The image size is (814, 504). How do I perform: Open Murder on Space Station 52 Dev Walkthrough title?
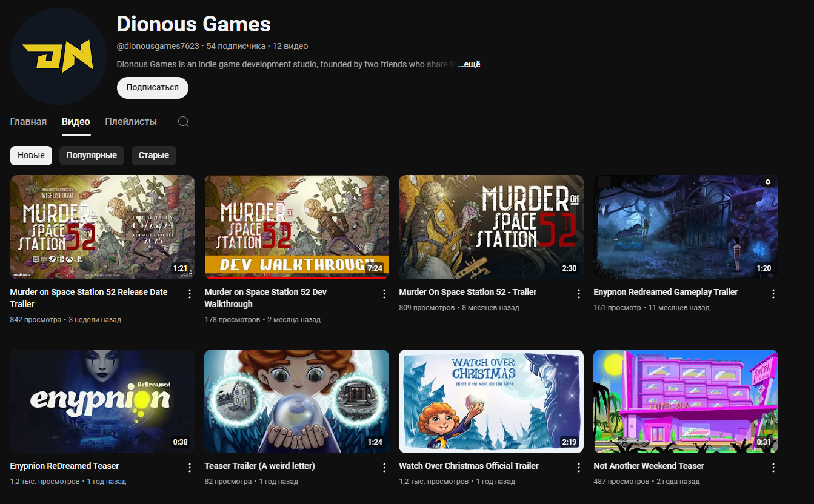coord(265,298)
